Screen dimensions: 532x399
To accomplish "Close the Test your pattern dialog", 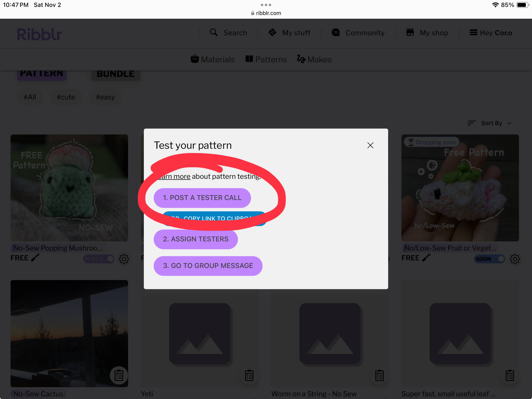I will [x=370, y=145].
